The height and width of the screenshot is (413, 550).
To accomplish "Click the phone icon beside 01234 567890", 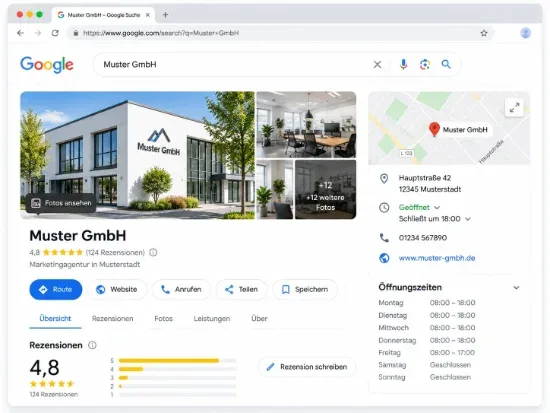I will tap(384, 238).
